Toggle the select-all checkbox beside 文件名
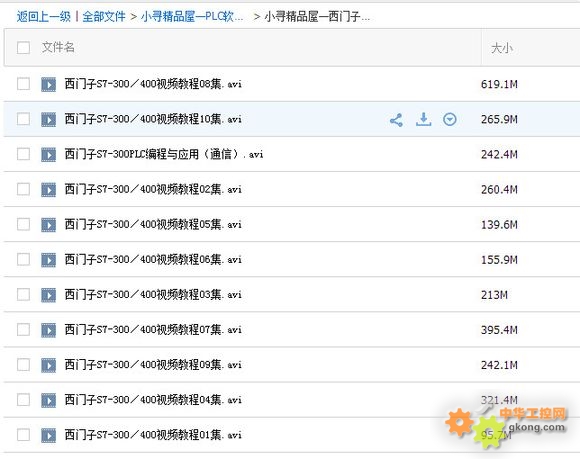This screenshot has width=580, height=459. [23, 48]
